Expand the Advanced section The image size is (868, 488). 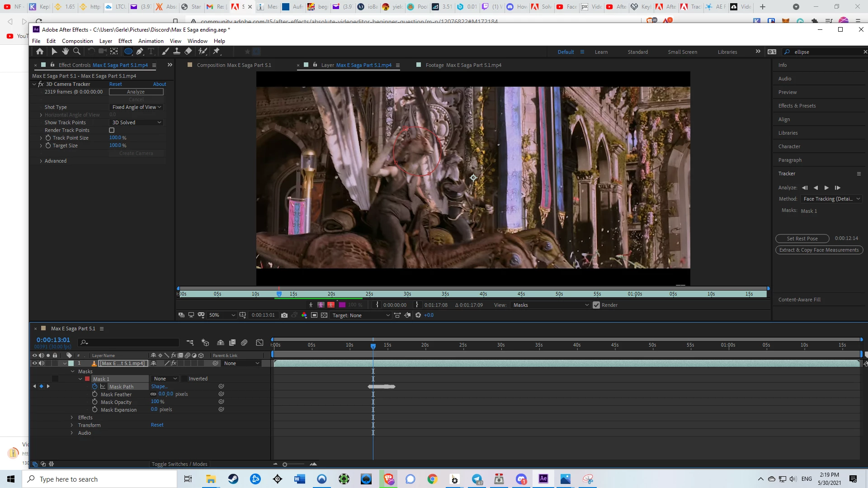(41, 161)
